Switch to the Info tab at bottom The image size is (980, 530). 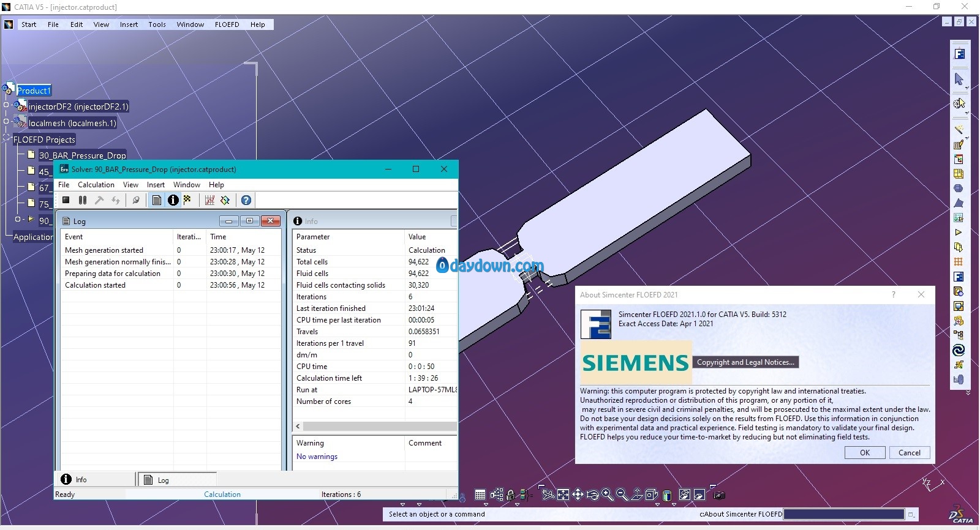[96, 480]
